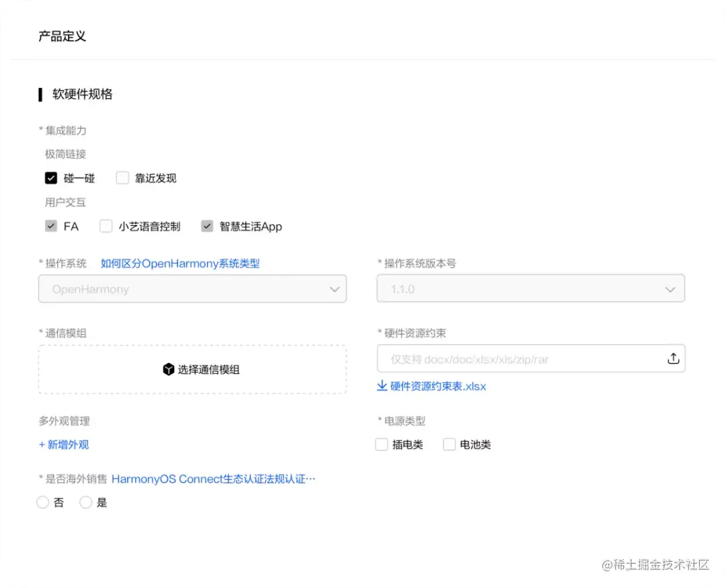Open the OpenHarmony operating system dropdown

pyautogui.click(x=193, y=289)
